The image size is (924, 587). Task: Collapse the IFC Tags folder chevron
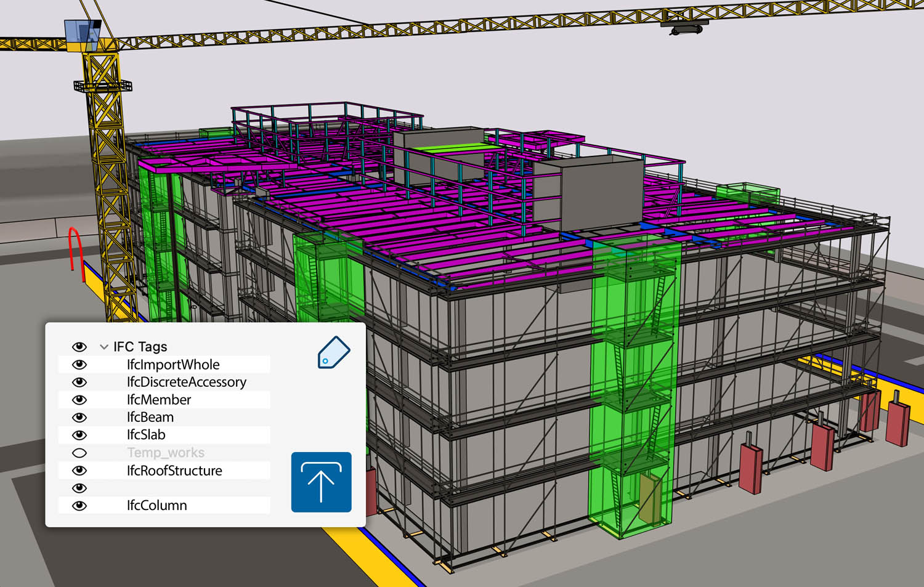(103, 347)
